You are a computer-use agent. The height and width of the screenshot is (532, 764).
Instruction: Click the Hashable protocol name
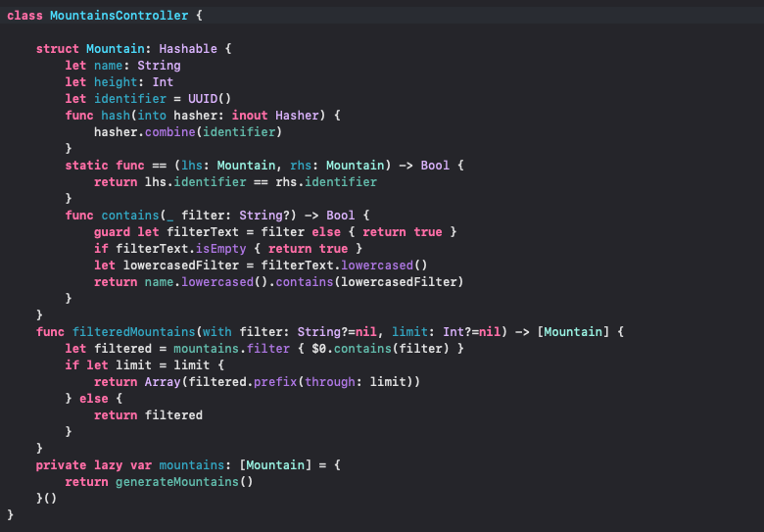coord(188,49)
